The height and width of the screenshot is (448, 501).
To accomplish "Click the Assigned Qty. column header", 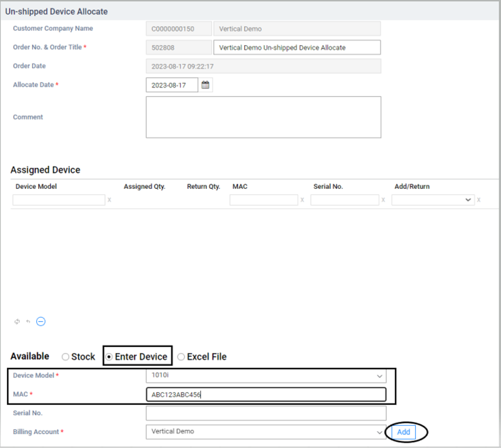I will coord(144,186).
